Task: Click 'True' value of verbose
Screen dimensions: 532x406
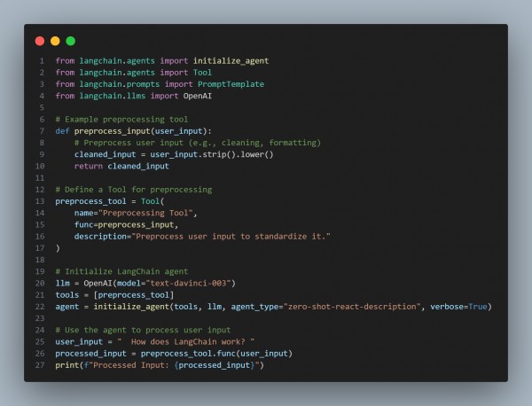Action: pos(478,307)
